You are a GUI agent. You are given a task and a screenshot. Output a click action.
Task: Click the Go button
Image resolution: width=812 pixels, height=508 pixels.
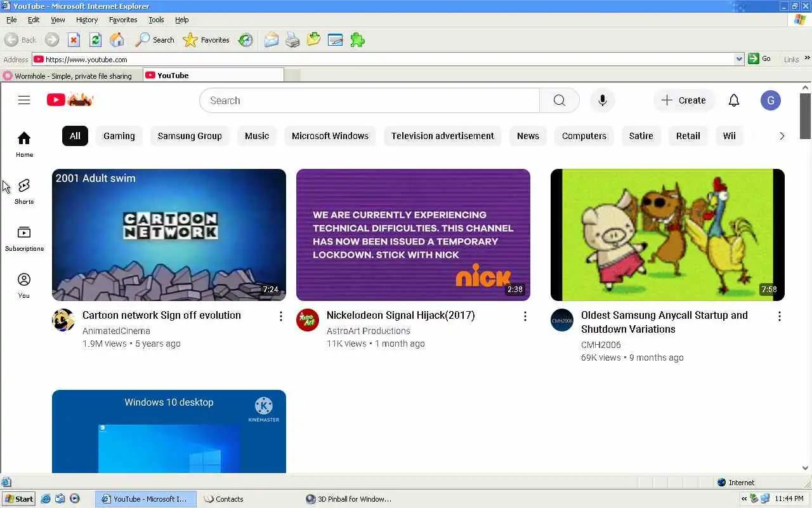click(x=759, y=58)
